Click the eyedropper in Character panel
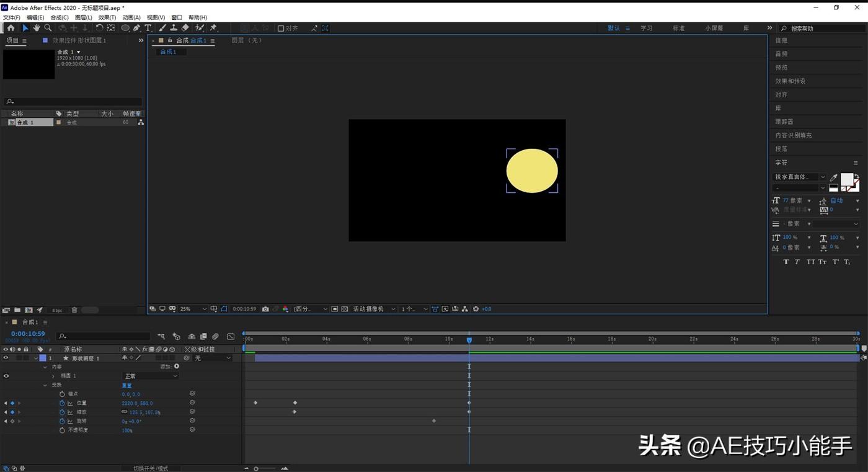 coord(834,178)
